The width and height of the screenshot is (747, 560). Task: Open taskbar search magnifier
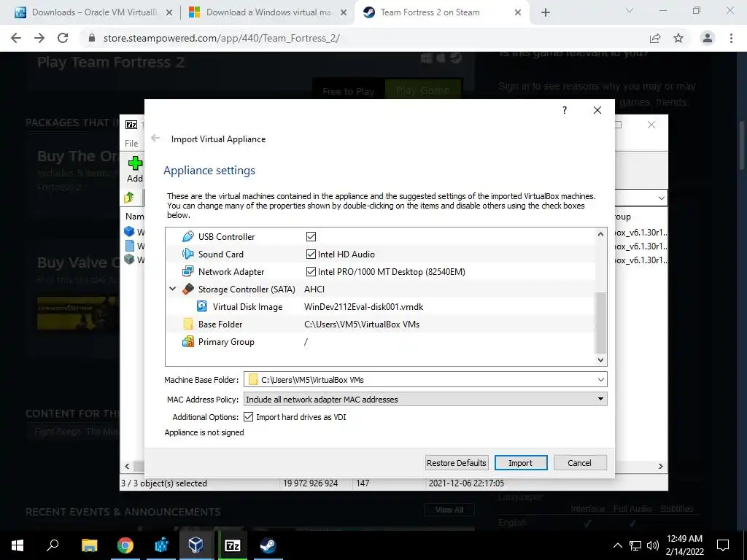(53, 545)
